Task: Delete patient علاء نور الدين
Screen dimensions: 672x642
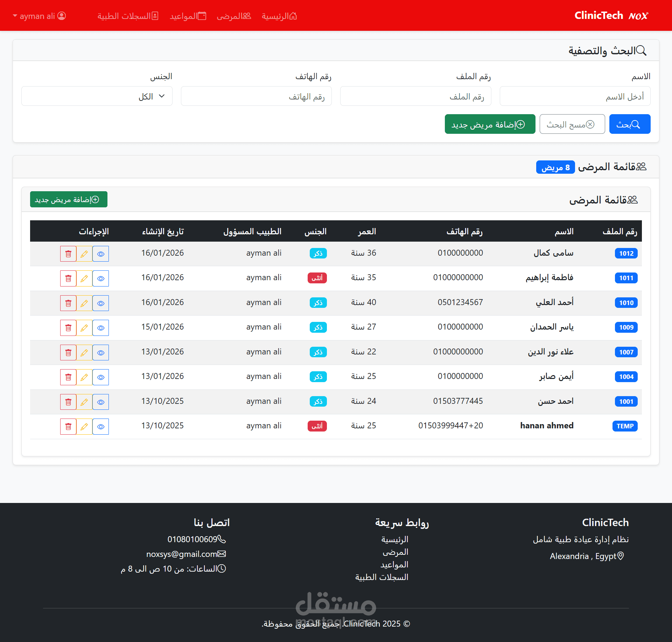Action: tap(68, 353)
